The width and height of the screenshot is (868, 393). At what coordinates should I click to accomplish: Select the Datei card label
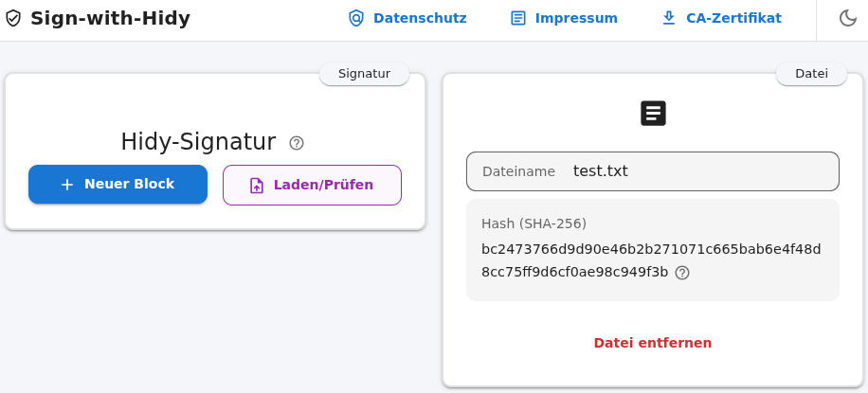[811, 74]
